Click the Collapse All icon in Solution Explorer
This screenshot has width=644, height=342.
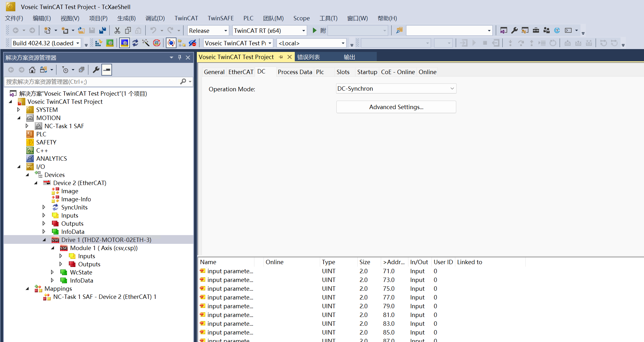pos(81,70)
